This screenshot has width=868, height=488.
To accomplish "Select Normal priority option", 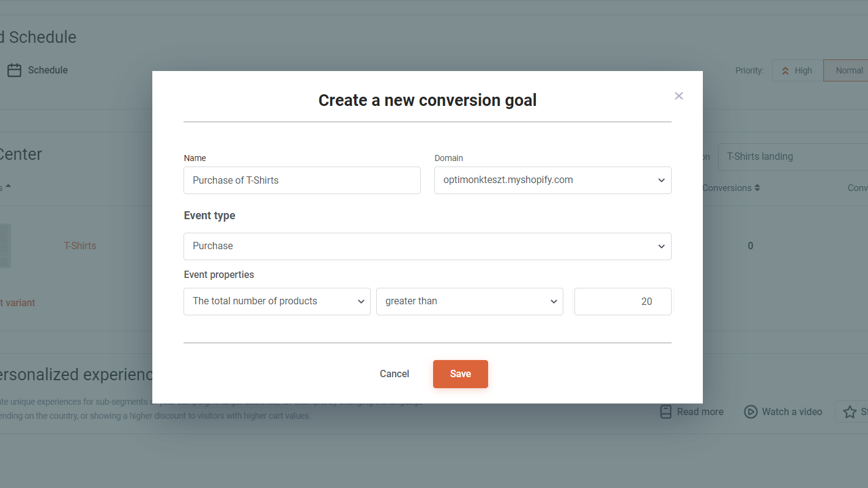I will (x=847, y=70).
